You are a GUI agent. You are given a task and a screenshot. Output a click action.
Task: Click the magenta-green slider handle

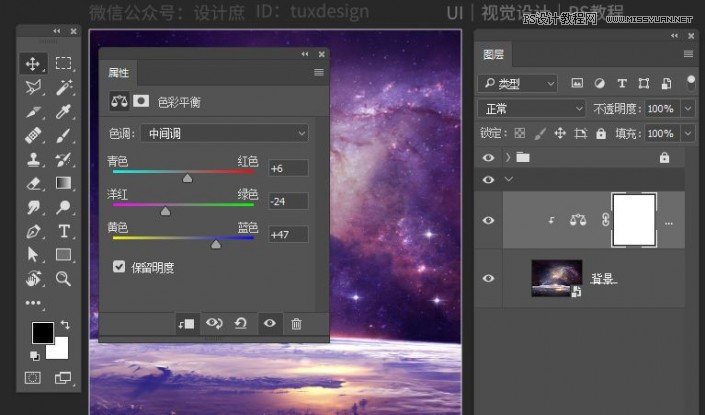click(165, 211)
